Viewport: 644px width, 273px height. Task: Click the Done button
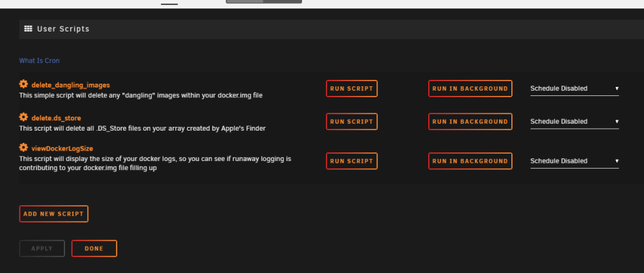click(94, 249)
